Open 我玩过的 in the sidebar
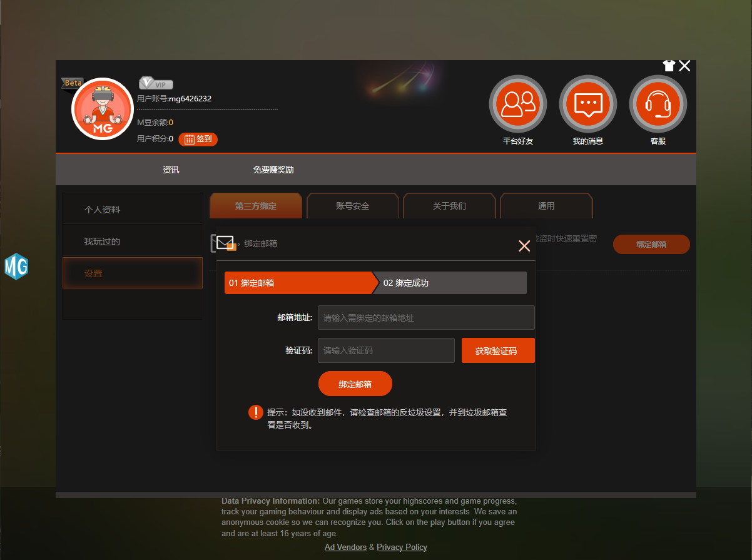This screenshot has height=560, width=752. (102, 242)
